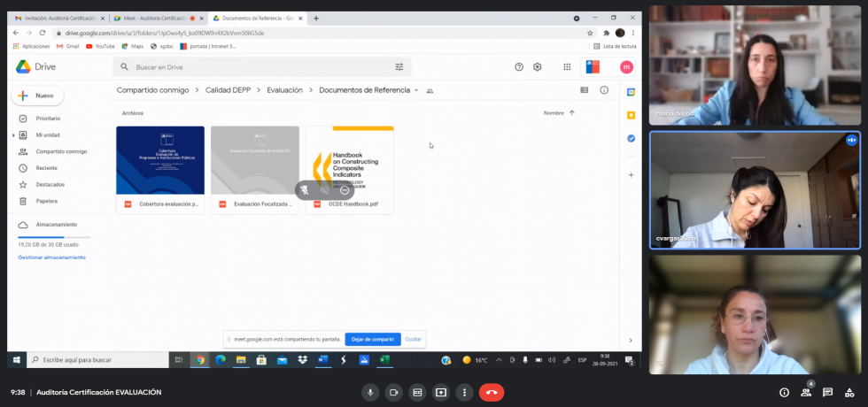Image resolution: width=868 pixels, height=407 pixels.
Task: Open Calendar in Drive side panel
Action: click(x=631, y=92)
